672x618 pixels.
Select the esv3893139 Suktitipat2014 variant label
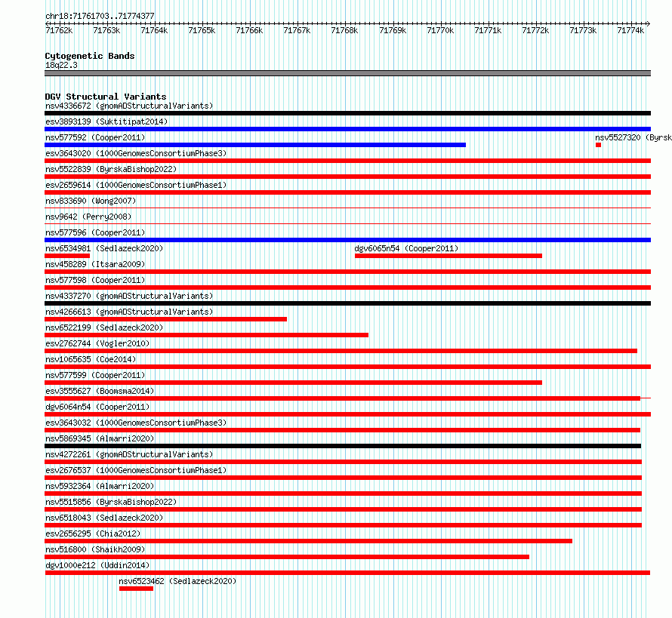tap(106, 121)
